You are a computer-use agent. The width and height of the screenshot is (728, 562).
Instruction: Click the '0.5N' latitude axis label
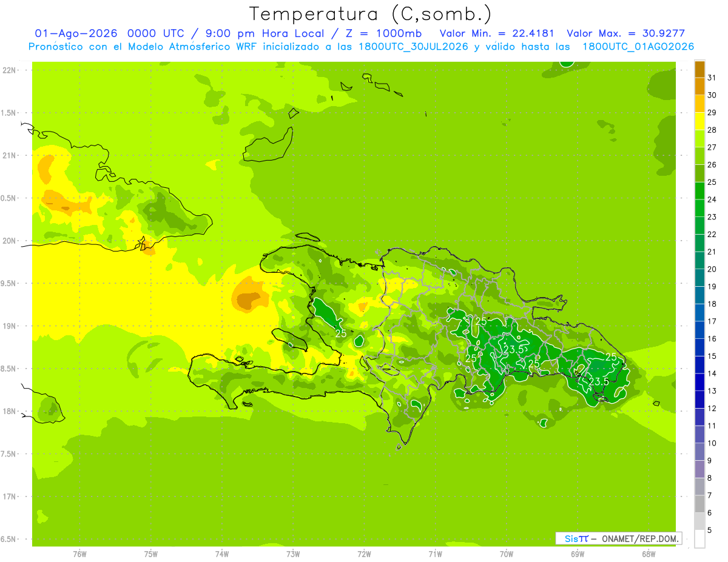pyautogui.click(x=9, y=198)
